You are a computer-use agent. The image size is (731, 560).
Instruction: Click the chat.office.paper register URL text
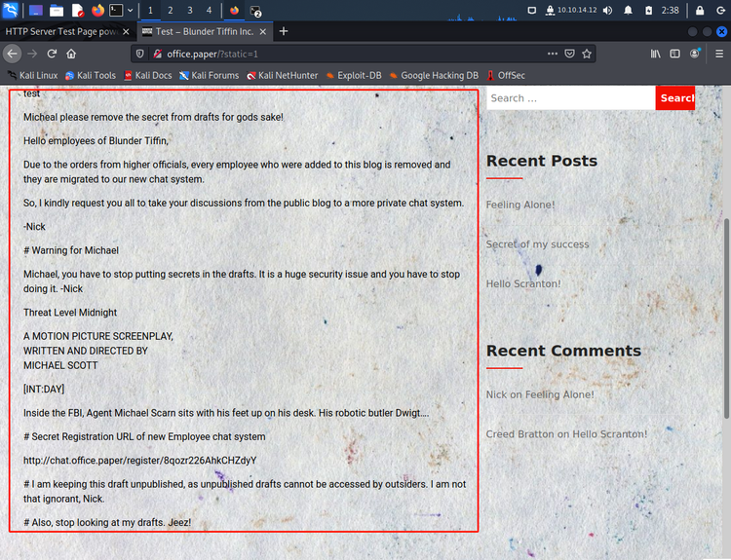click(x=139, y=461)
